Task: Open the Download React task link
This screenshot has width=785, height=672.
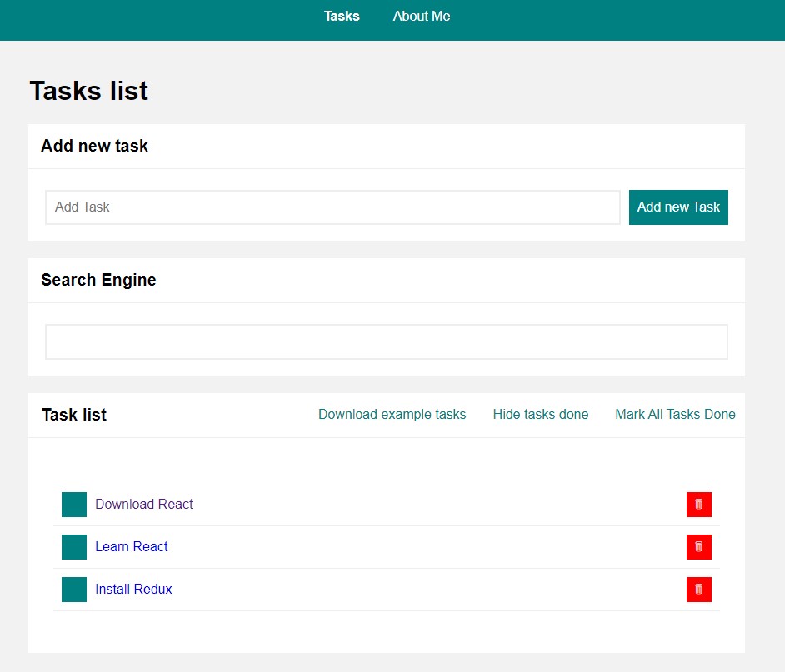Action: click(x=142, y=504)
